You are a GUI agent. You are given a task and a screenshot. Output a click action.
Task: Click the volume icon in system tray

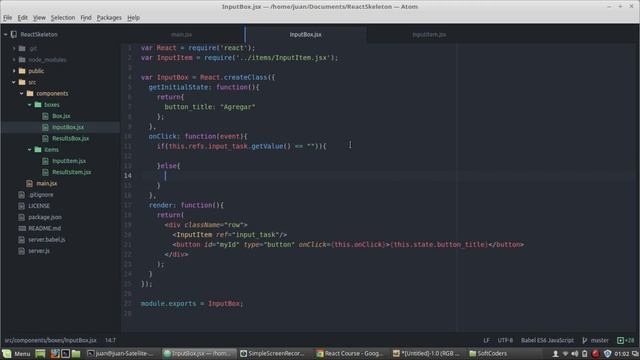click(x=575, y=353)
